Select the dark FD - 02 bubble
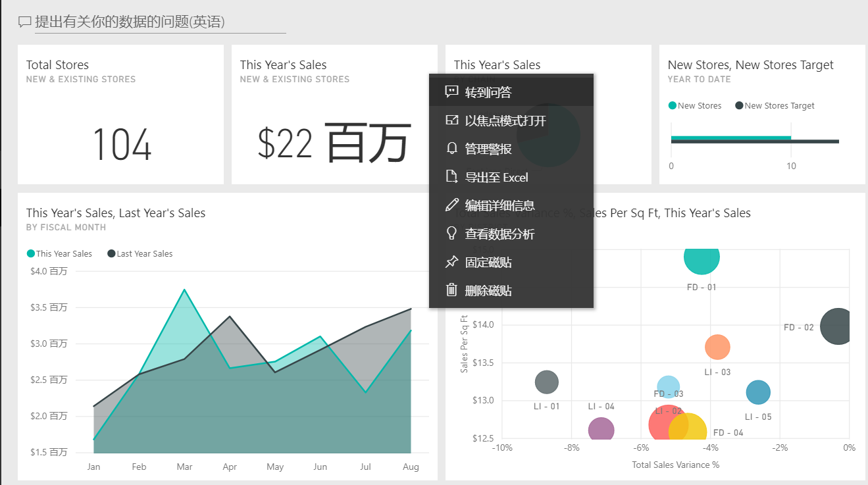This screenshot has width=868, height=485. [836, 326]
